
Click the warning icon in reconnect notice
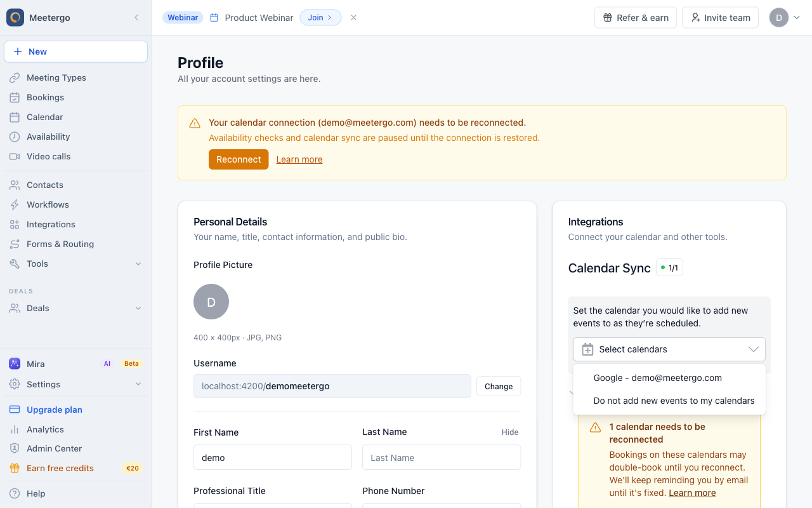(x=595, y=427)
